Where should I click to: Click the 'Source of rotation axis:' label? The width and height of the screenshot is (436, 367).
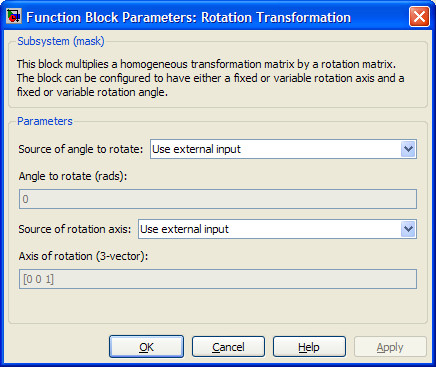pos(75,229)
